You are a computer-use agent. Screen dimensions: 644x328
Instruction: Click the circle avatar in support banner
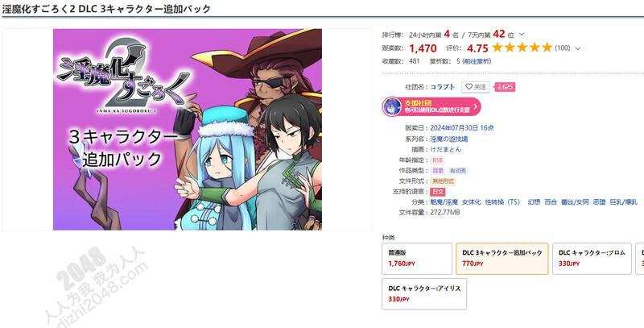pos(392,107)
